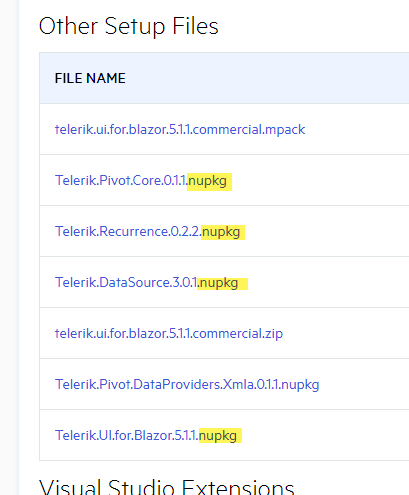
Task: Download Telerik.UI.for.Blazor.5.1.1.nupkg package
Action: point(146,435)
